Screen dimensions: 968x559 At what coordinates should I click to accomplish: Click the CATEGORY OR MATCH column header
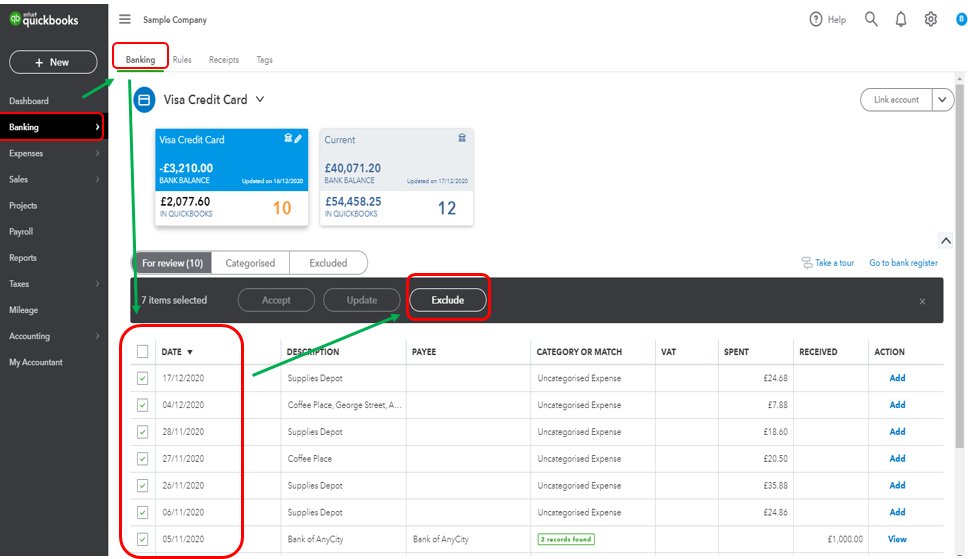pyautogui.click(x=579, y=352)
